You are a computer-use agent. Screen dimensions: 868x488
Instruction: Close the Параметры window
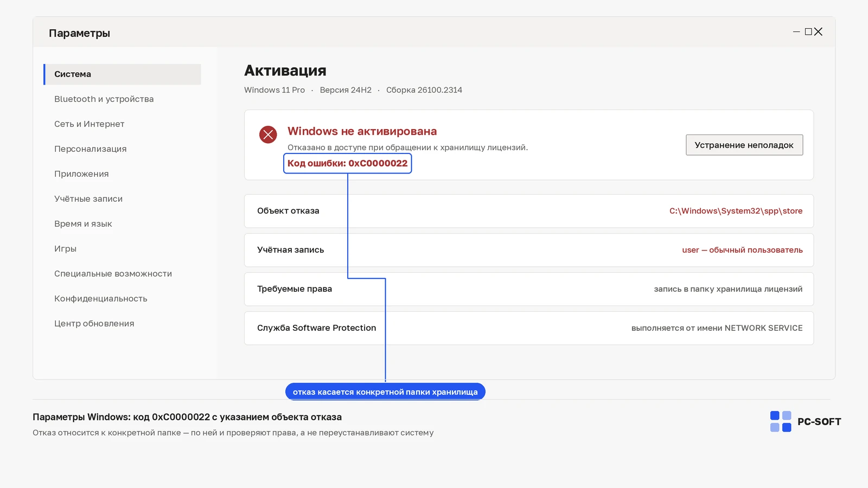click(x=818, y=32)
